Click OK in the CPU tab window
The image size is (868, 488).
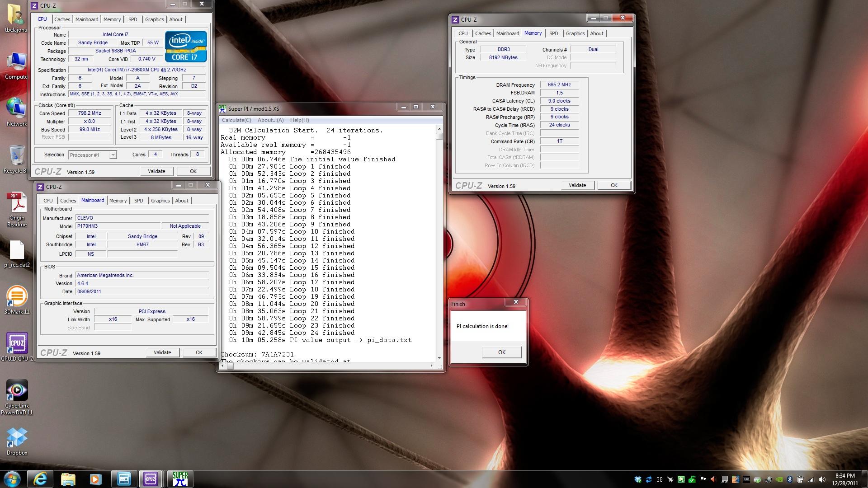coord(193,171)
